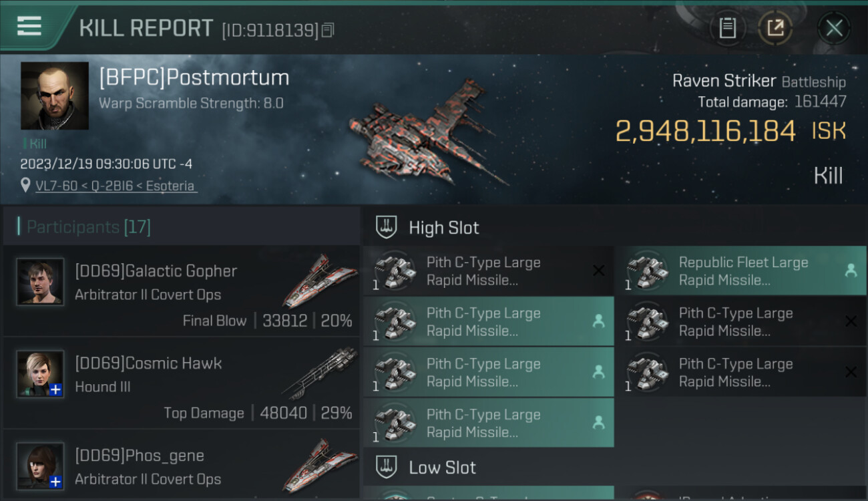Click the clipboard report icon
Screen dimensions: 868x501
coord(727,28)
